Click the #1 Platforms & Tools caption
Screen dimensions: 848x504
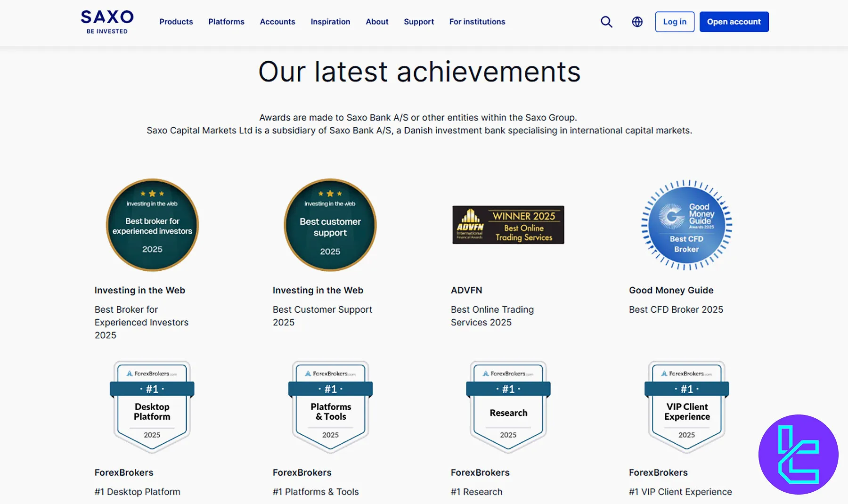pos(316,492)
